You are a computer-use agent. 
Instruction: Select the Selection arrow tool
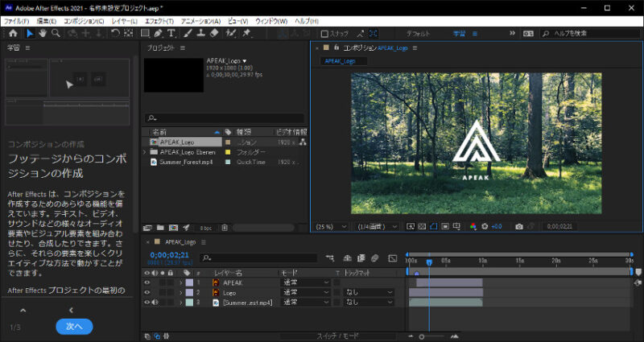[x=30, y=33]
